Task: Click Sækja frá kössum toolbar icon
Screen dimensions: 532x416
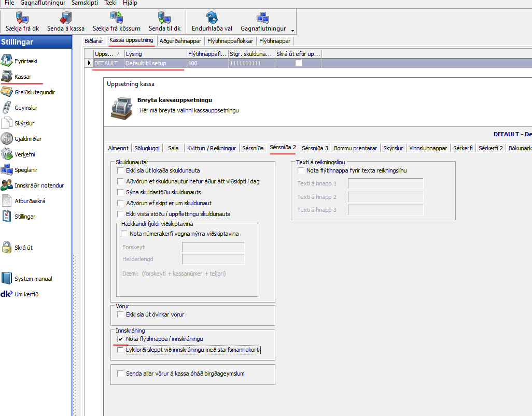Action: pyautogui.click(x=117, y=18)
